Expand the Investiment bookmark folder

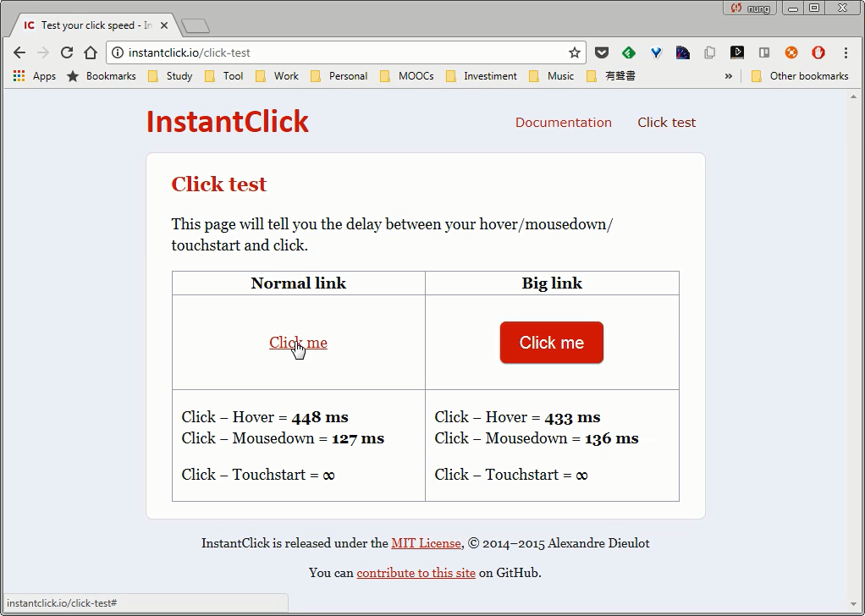(482, 76)
